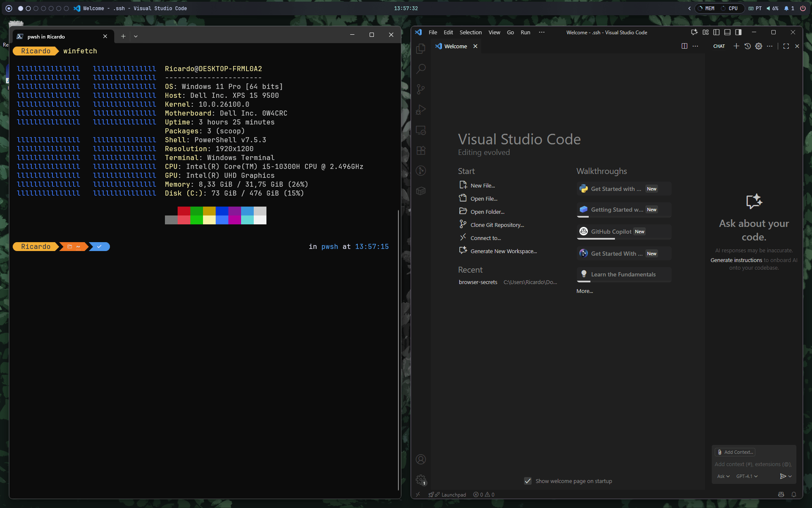Focus the chat message input field
This screenshot has height=508, width=812.
[753, 464]
